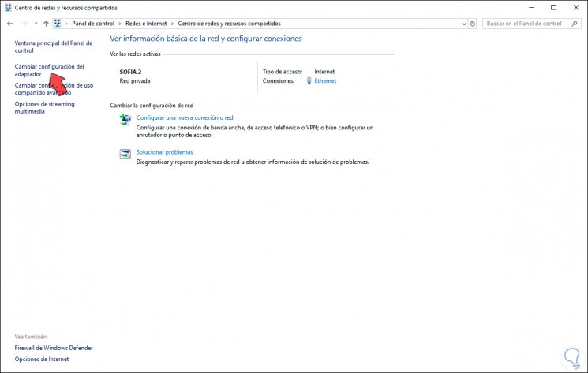The width and height of the screenshot is (588, 373).
Task: Open Solucionar problemas link
Action: 164,152
